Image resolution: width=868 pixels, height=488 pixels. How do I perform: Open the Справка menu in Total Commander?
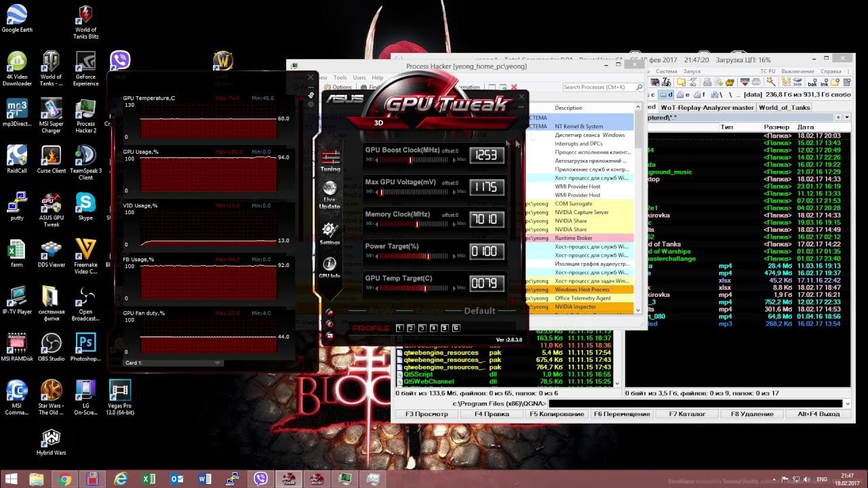[831, 71]
